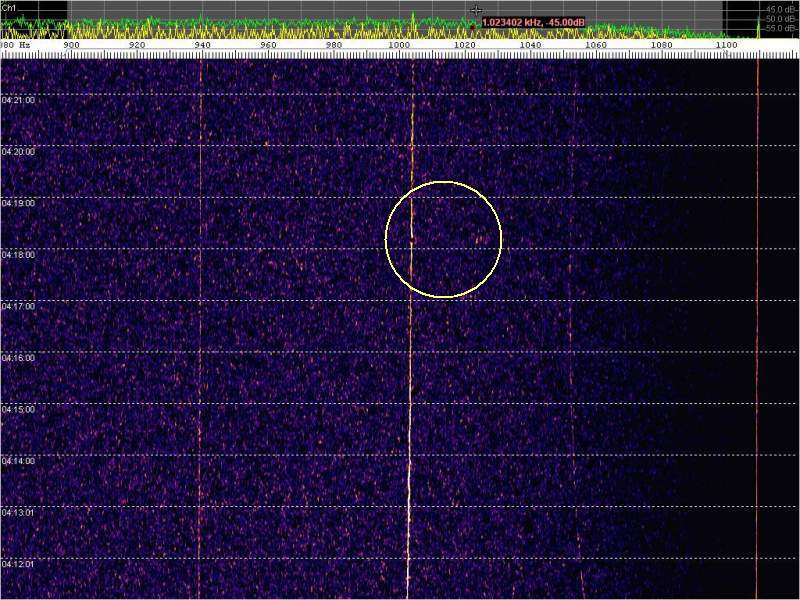Click the 900 Hz frequency axis label
Viewport: 800px width, 600px height.
click(x=72, y=46)
